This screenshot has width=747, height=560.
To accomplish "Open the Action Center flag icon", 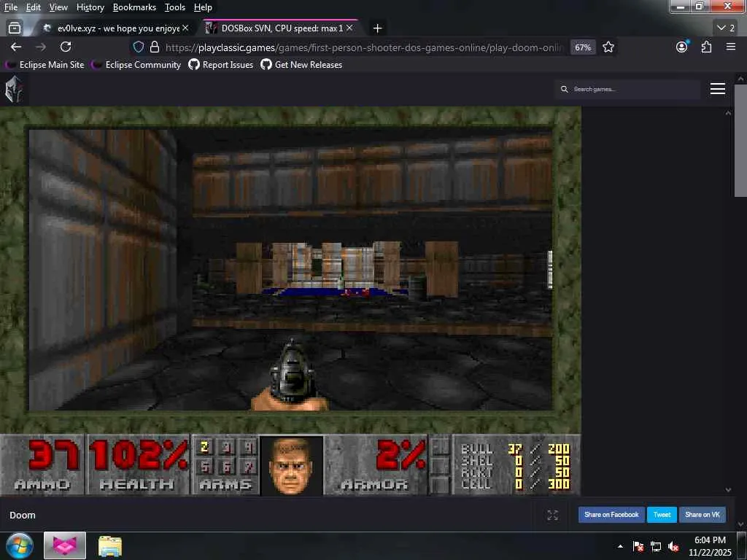I will tap(638, 546).
